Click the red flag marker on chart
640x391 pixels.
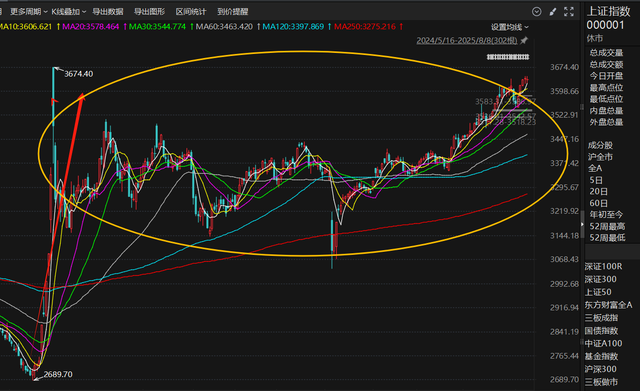[55, 100]
